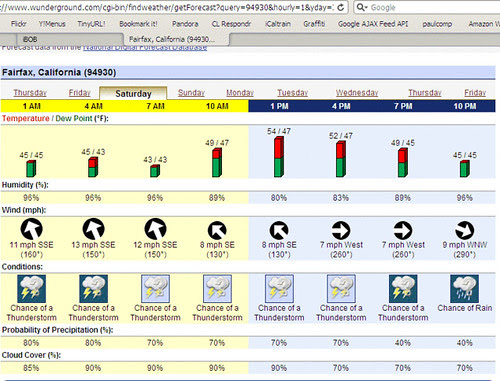Open the Google AJAX Feed API bookmark
The image size is (500, 381).
pos(373,24)
